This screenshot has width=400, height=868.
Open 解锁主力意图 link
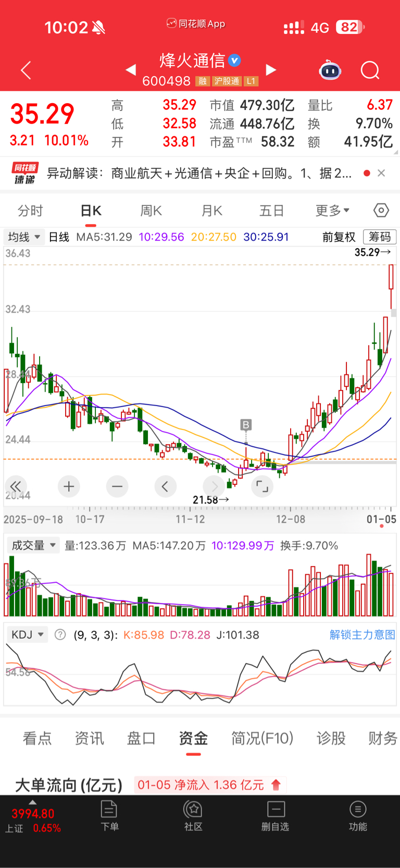(x=362, y=635)
